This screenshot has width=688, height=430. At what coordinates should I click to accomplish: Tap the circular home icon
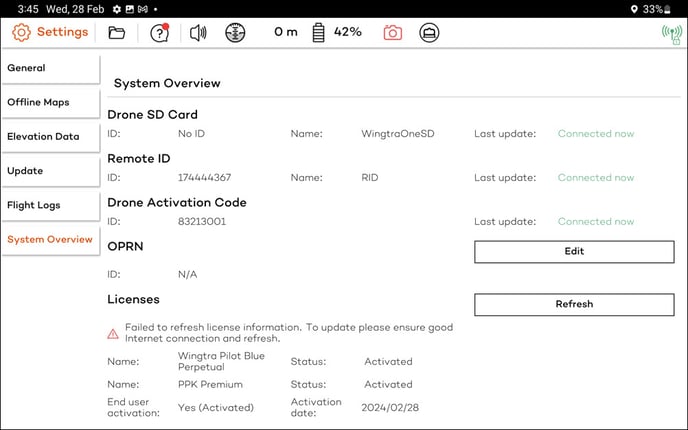(x=429, y=32)
